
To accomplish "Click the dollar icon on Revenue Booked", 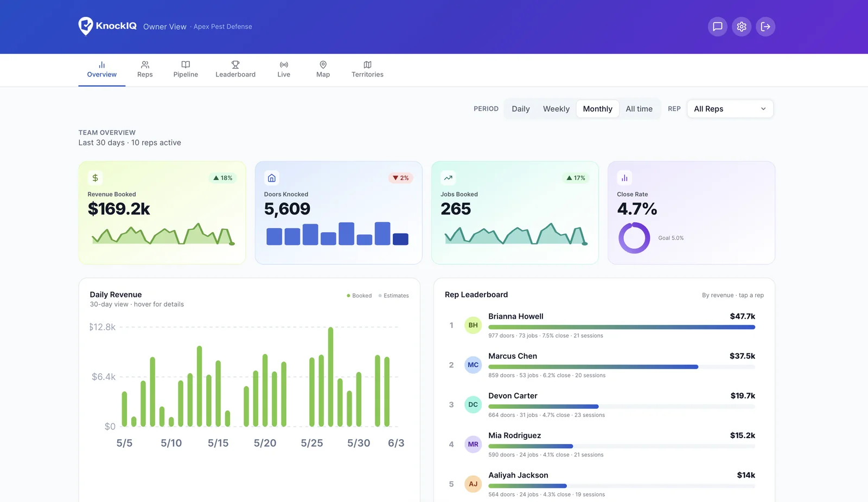I will [95, 178].
